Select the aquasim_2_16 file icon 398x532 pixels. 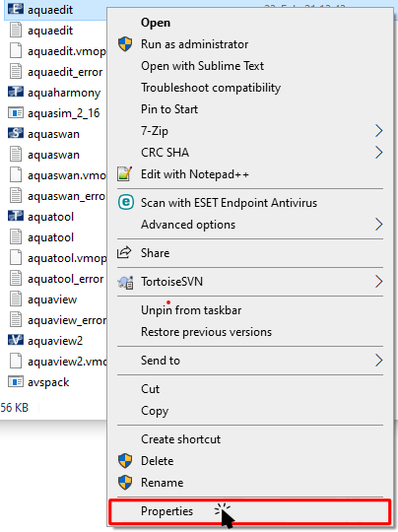click(16, 112)
